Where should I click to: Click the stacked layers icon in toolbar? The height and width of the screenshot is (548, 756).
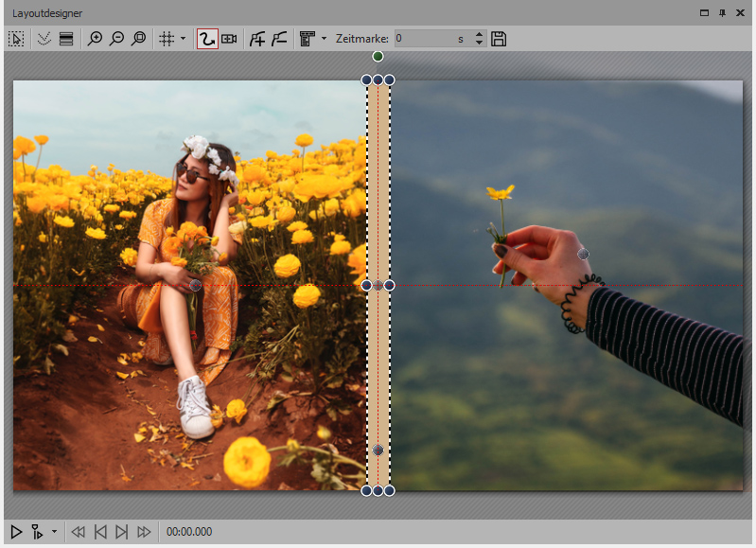point(66,39)
